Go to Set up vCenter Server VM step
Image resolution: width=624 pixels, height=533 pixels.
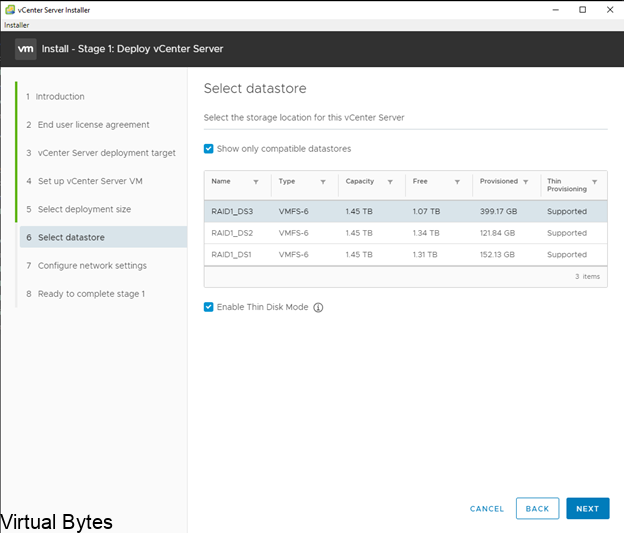tap(84, 181)
